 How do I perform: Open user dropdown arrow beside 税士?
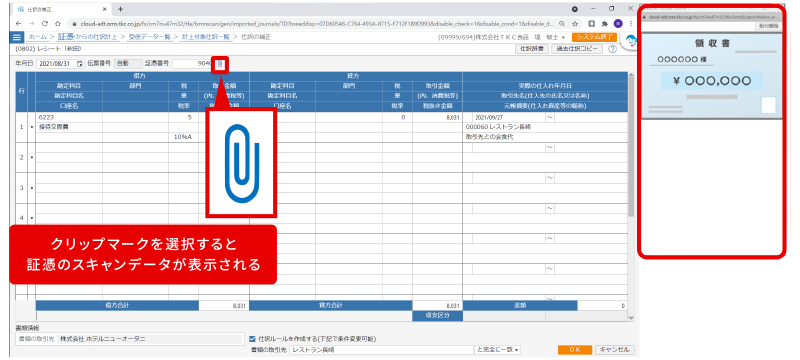[563, 37]
